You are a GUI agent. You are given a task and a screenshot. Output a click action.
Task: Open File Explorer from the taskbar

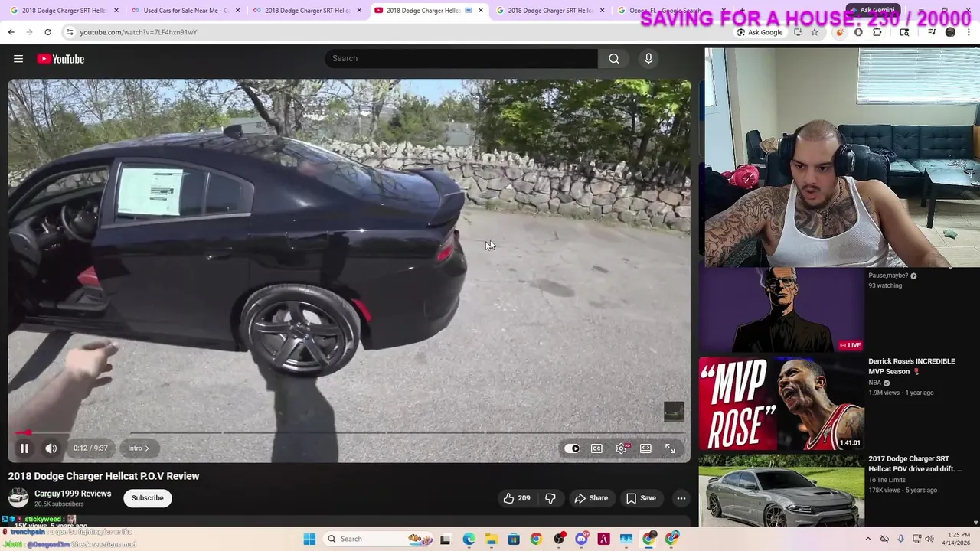pyautogui.click(x=491, y=539)
